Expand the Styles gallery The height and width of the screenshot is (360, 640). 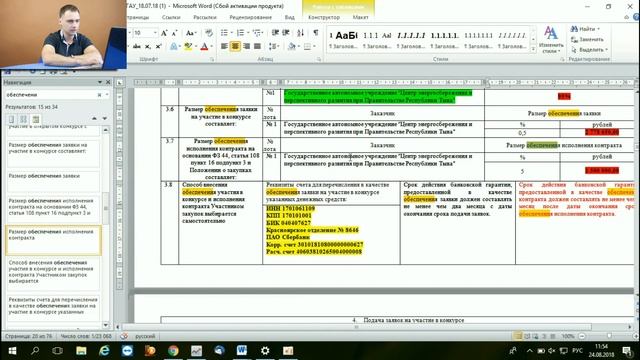pyautogui.click(x=533, y=49)
